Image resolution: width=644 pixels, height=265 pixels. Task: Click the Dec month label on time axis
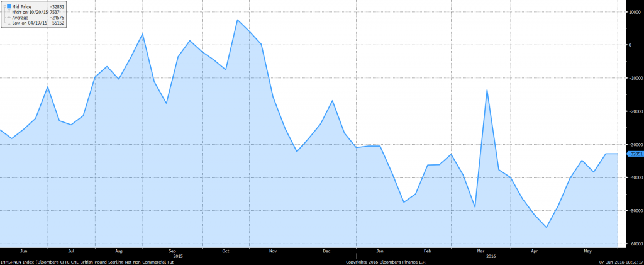[x=326, y=251]
